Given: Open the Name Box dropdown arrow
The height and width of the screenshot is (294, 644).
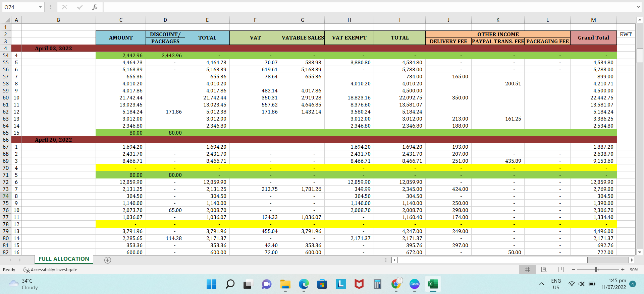Looking at the screenshot, I should point(40,7).
